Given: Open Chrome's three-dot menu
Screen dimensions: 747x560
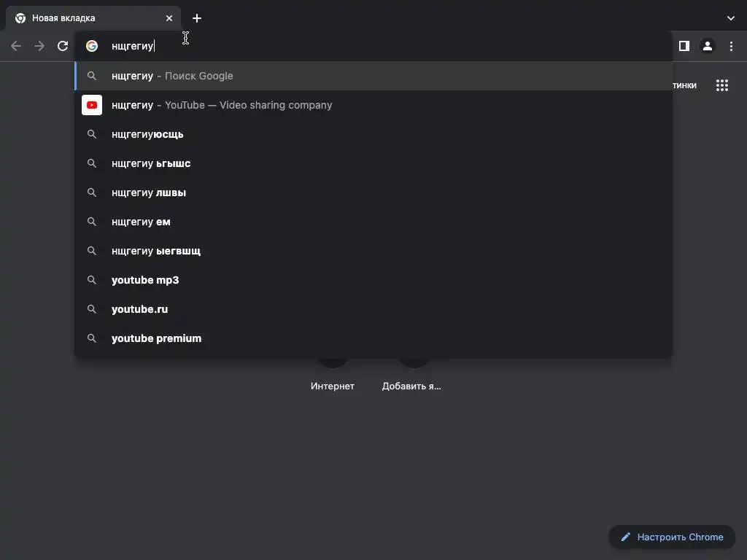Looking at the screenshot, I should 731,46.
